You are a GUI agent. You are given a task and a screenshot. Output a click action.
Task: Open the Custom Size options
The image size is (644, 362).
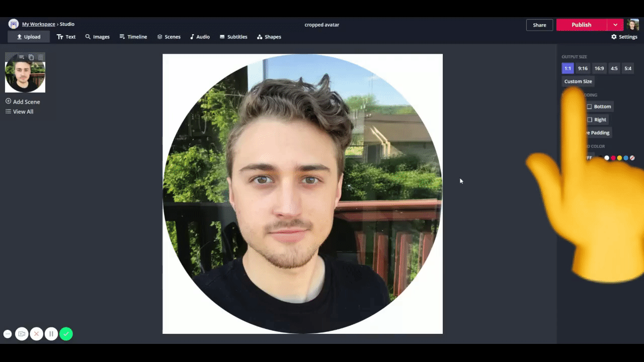(x=578, y=81)
